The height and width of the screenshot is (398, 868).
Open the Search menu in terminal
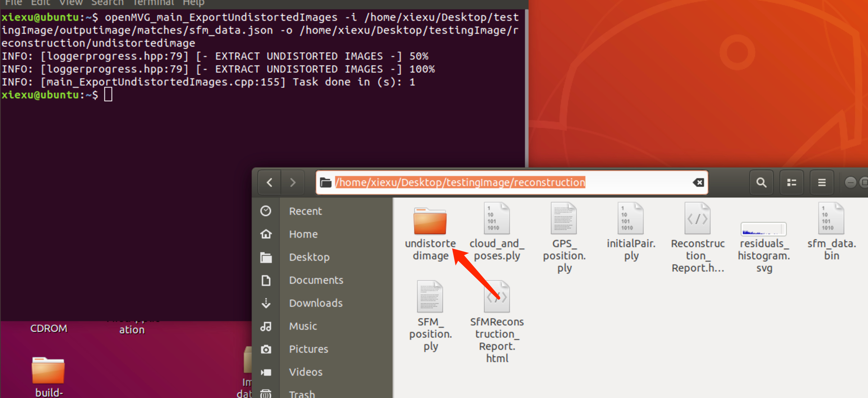[107, 3]
